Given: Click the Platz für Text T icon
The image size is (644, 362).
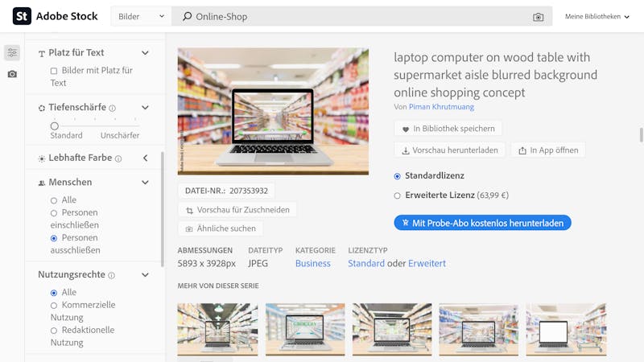Looking at the screenshot, I should (x=42, y=53).
